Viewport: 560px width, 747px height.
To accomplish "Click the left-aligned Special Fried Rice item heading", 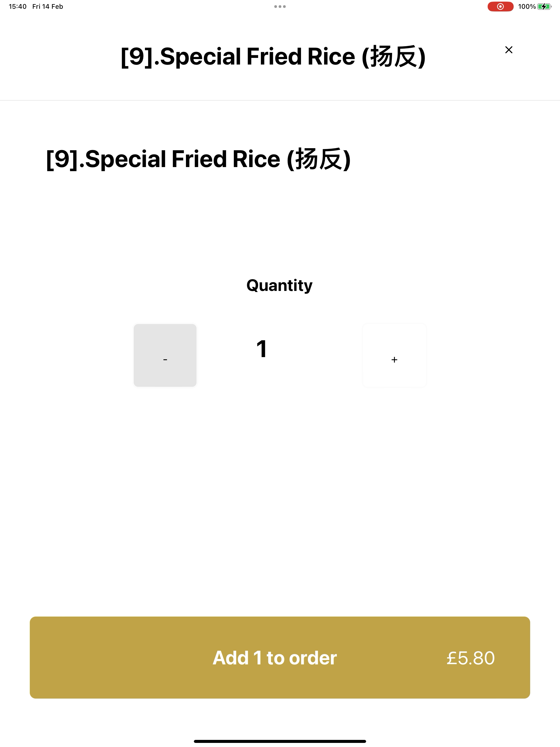I will click(x=198, y=159).
